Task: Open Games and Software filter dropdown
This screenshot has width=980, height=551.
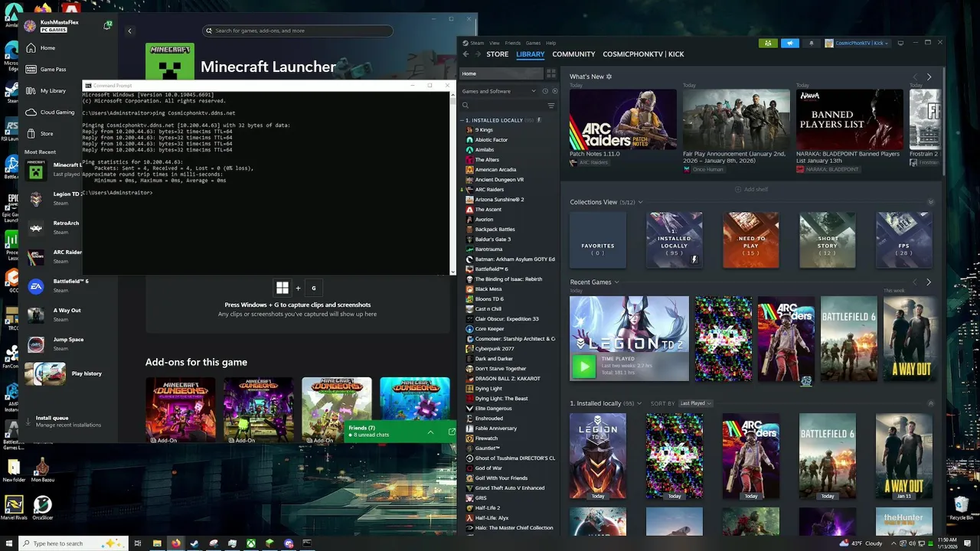Action: pos(498,91)
